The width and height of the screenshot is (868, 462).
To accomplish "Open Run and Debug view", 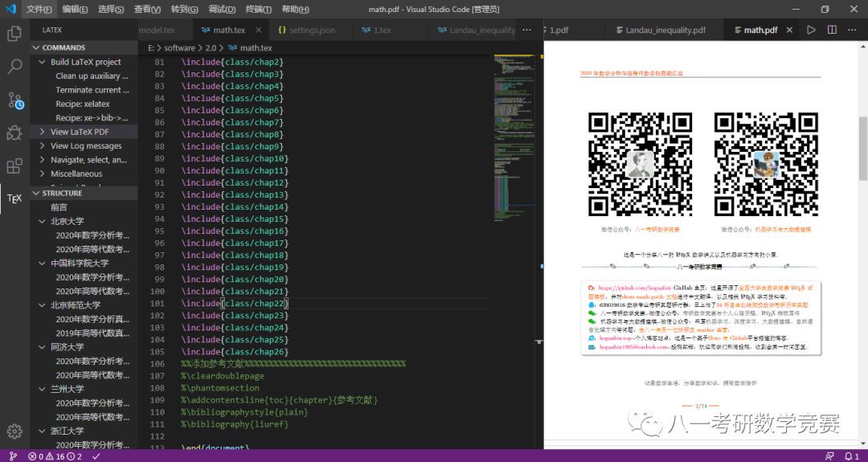I will pyautogui.click(x=14, y=133).
